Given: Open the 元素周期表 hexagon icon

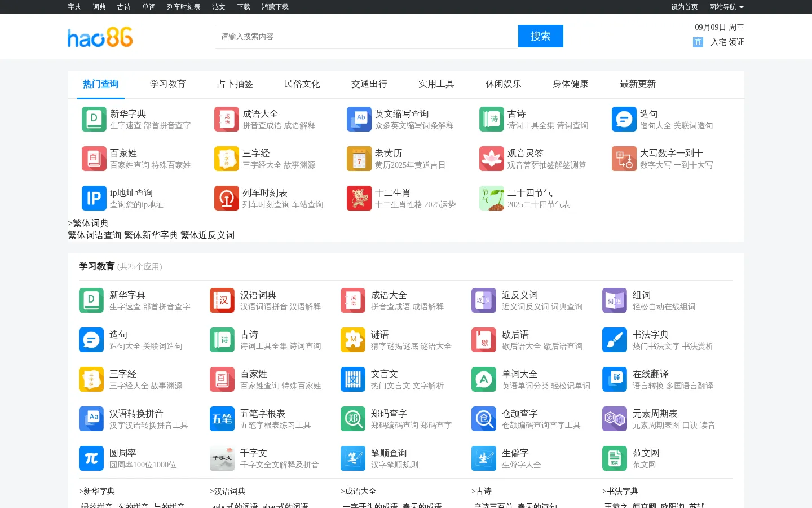Looking at the screenshot, I should point(615,419).
